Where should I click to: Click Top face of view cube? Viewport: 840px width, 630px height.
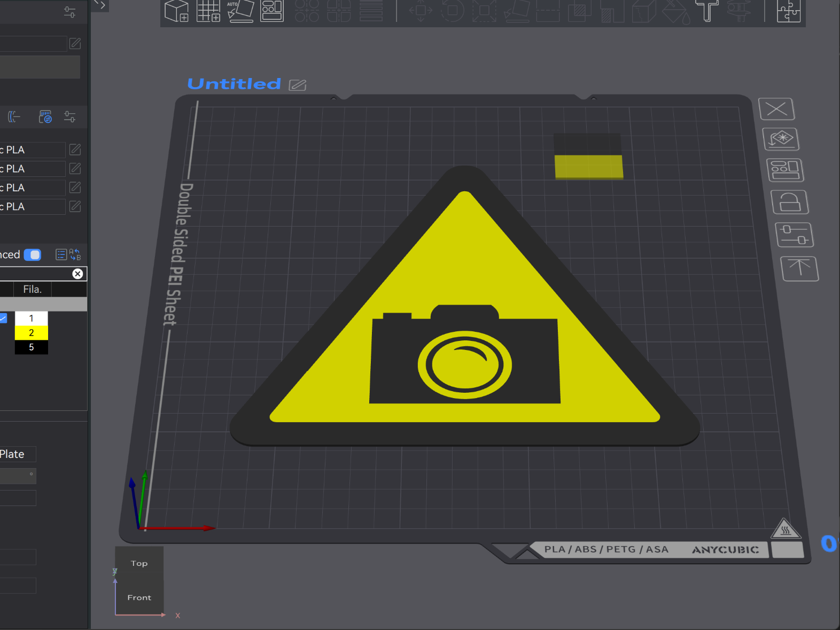click(x=139, y=563)
